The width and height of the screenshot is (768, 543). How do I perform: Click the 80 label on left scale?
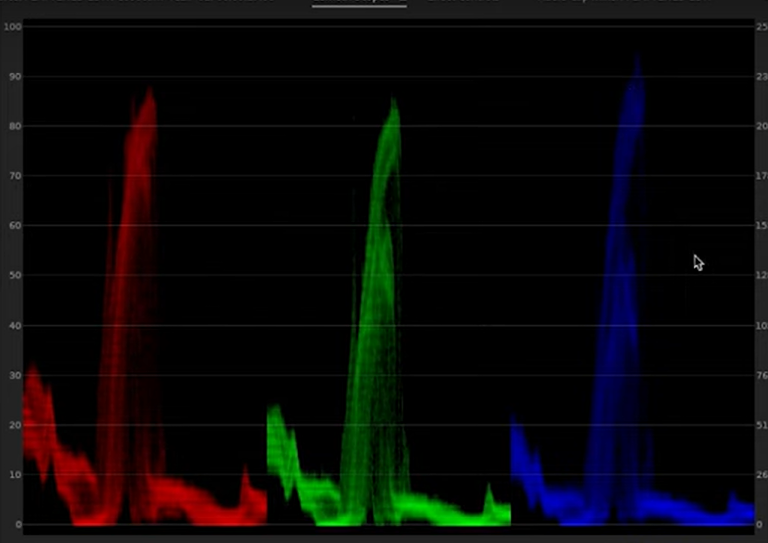pos(14,126)
